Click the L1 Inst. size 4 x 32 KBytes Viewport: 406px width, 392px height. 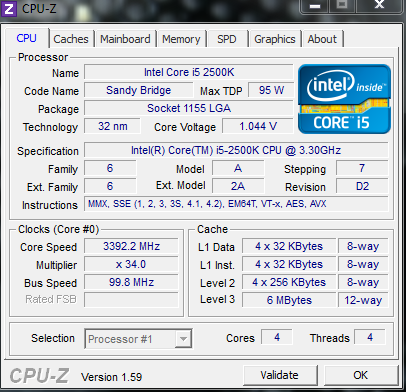(x=289, y=264)
